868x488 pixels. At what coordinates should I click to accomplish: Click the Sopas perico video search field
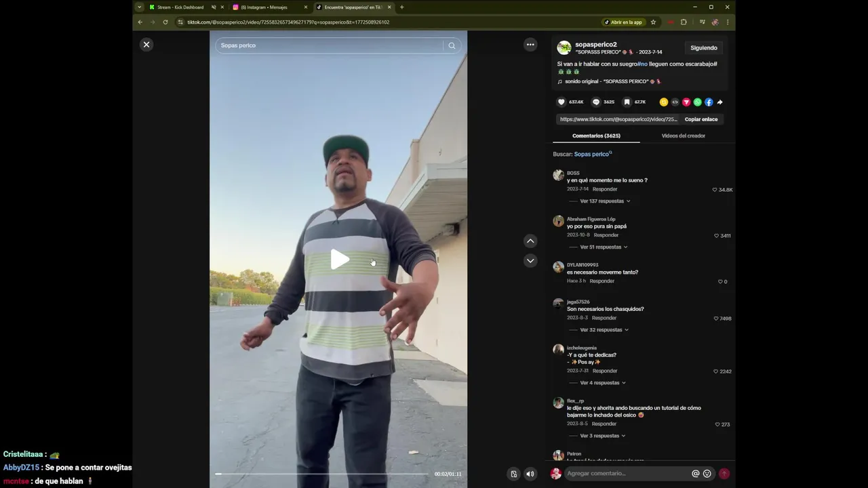tap(330, 45)
